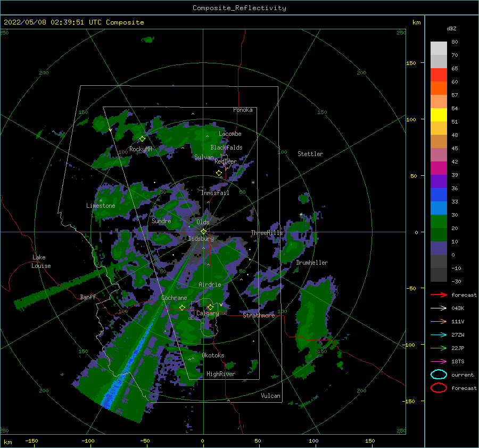Click yellow diamond marker above Calgary label
The width and height of the screenshot is (479, 448).
point(210,307)
